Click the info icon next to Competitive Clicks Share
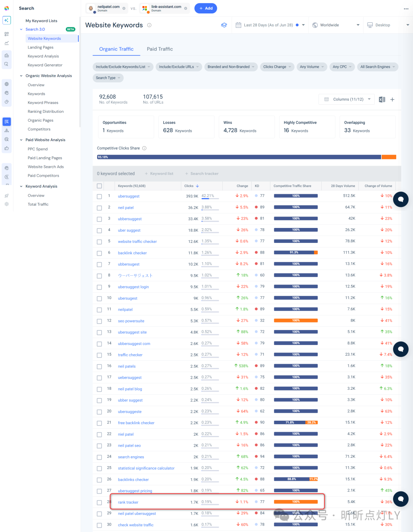This screenshot has width=413, height=532. tap(144, 148)
